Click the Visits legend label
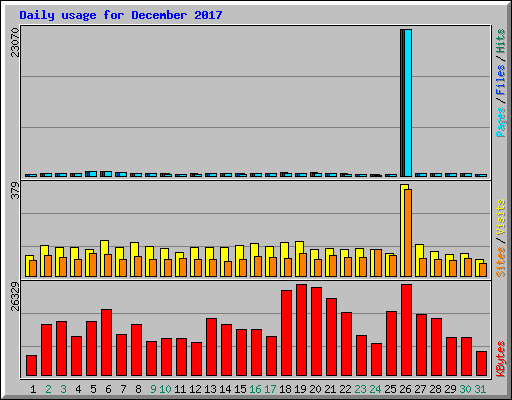The image size is (512, 400). pyautogui.click(x=501, y=218)
